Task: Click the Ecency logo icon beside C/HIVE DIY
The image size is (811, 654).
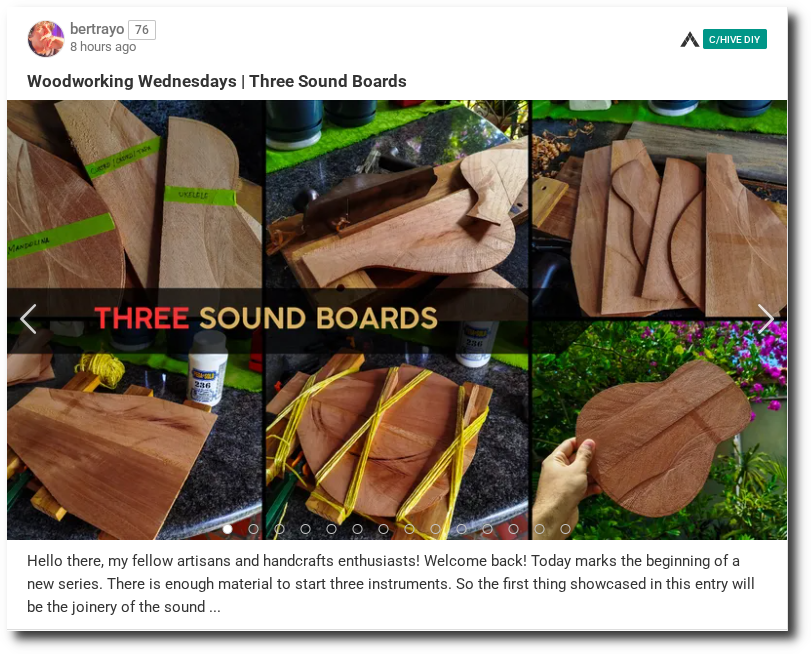Action: click(x=689, y=39)
